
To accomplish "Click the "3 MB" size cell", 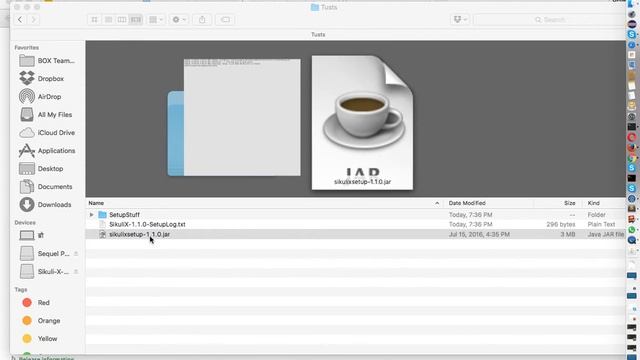I will coord(568,234).
